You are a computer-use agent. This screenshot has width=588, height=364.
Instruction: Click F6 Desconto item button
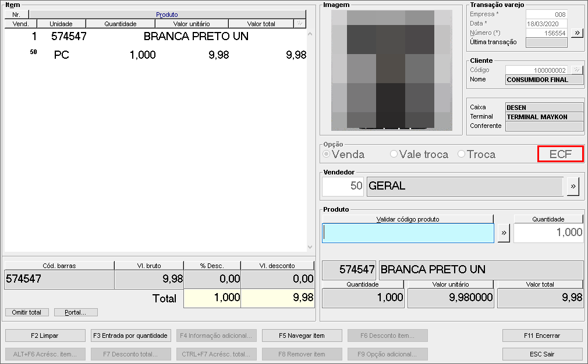coord(387,336)
